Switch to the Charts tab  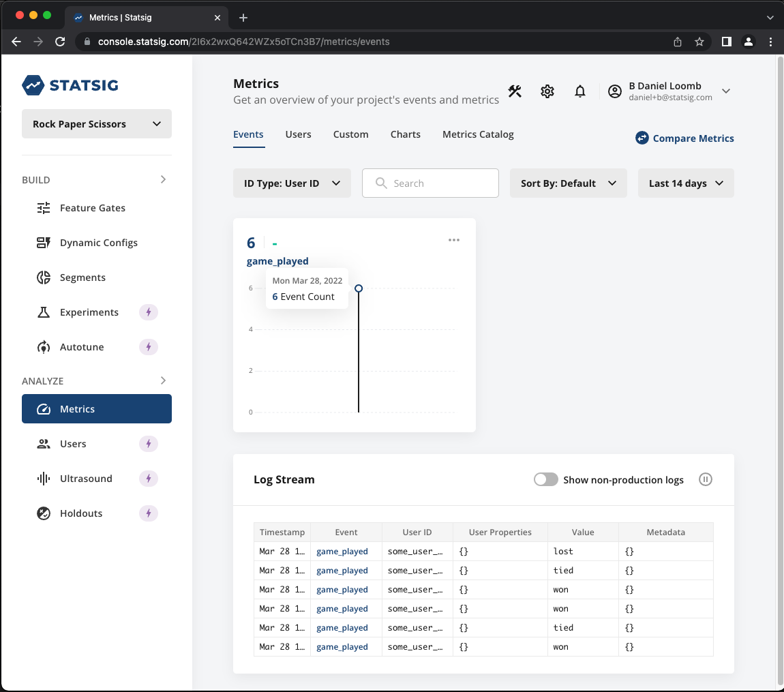(x=405, y=134)
